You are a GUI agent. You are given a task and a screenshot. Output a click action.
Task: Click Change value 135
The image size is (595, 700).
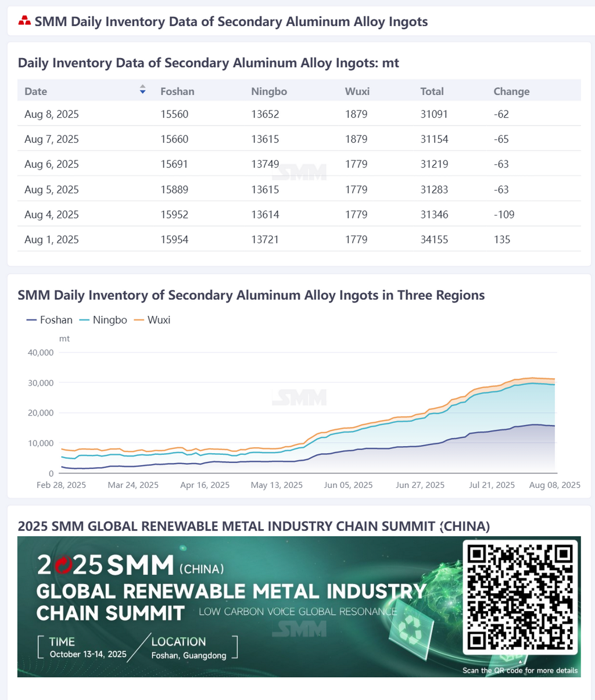pyautogui.click(x=502, y=240)
